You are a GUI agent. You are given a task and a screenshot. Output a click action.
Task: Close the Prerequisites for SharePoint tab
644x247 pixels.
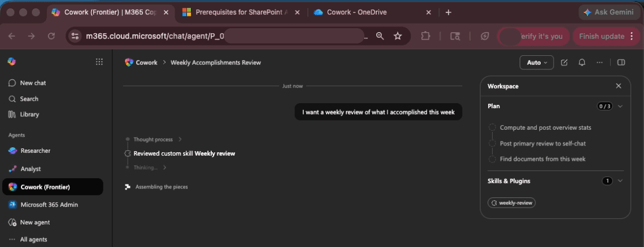(x=297, y=12)
